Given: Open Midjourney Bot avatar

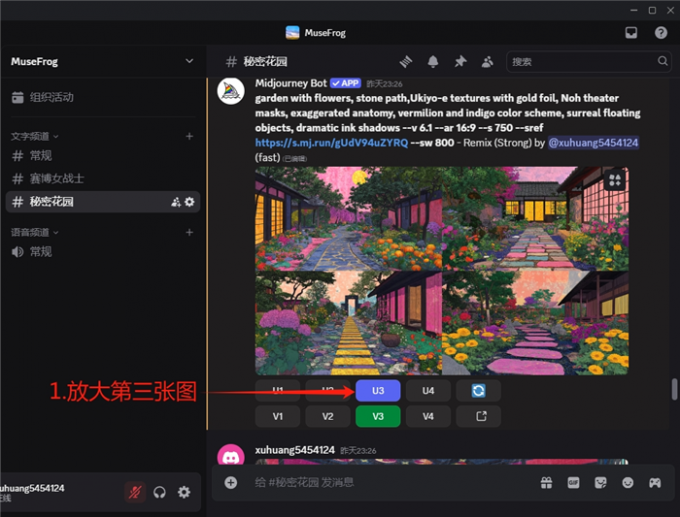Looking at the screenshot, I should [x=231, y=91].
